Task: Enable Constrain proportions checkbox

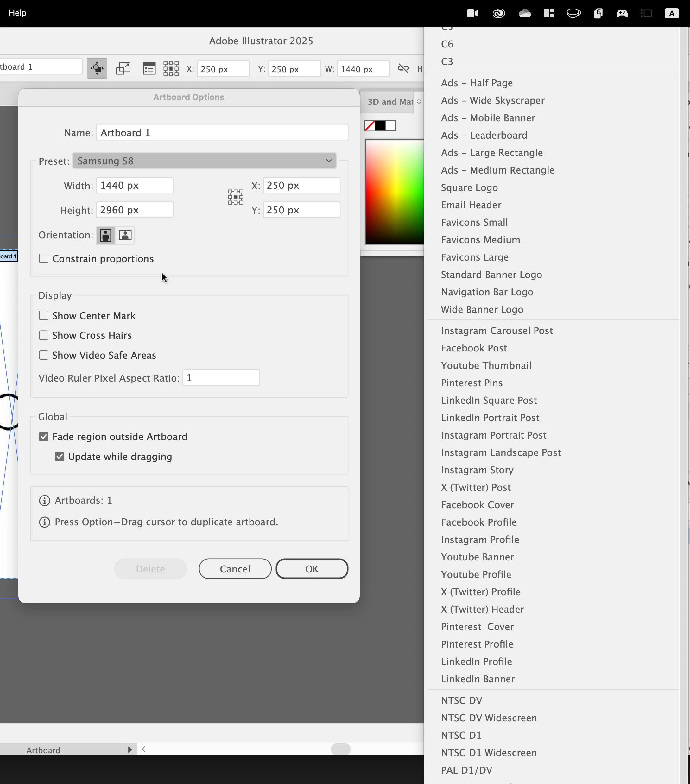Action: pyautogui.click(x=44, y=258)
